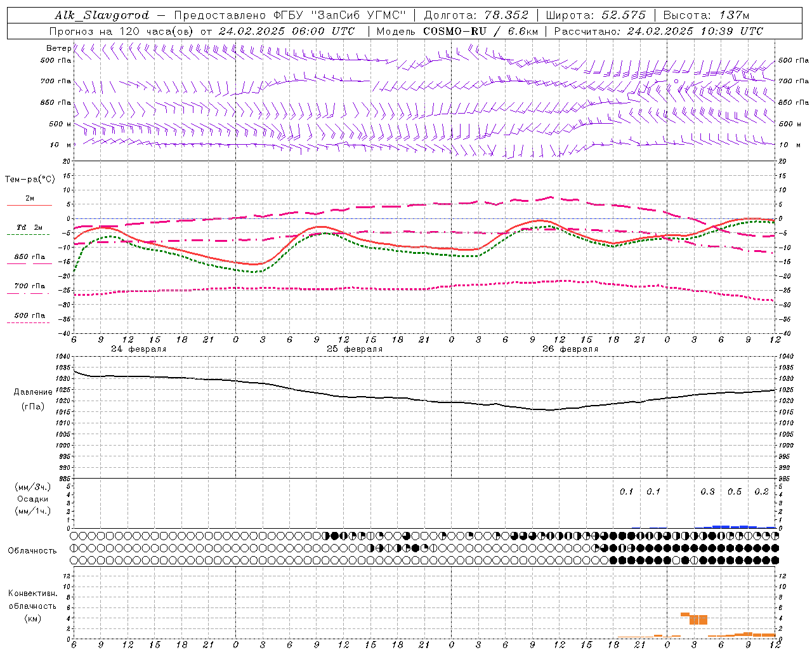Click the '24 февраля' date label
This screenshot has height=650, width=812.
pyautogui.click(x=139, y=349)
